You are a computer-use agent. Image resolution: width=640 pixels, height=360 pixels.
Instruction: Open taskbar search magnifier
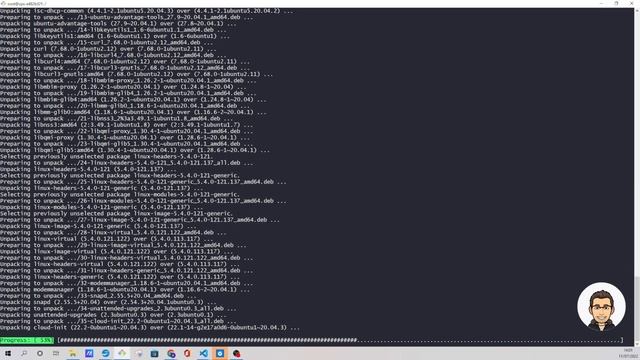click(x=24, y=353)
